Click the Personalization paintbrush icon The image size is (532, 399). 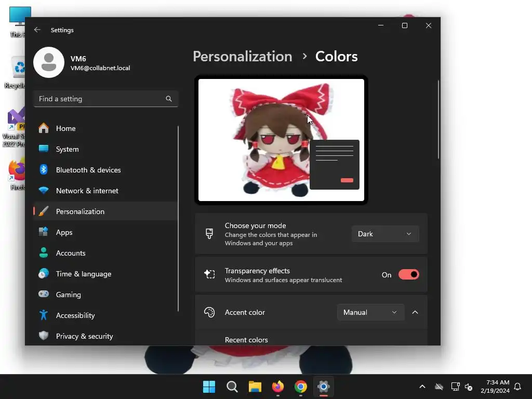pos(44,211)
